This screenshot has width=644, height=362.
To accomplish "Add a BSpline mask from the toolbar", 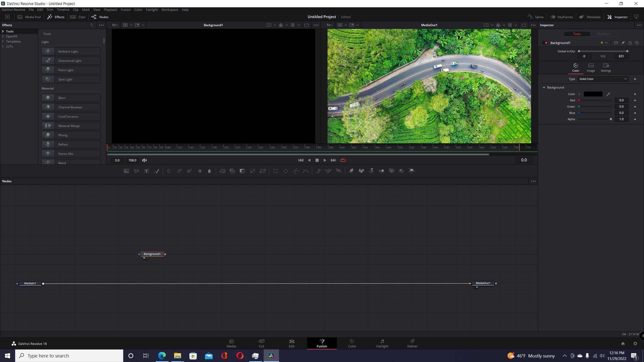I will pyautogui.click(x=306, y=171).
